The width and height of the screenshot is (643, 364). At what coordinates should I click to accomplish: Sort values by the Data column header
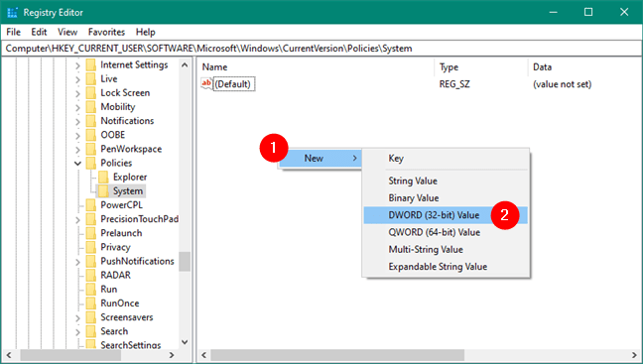584,67
